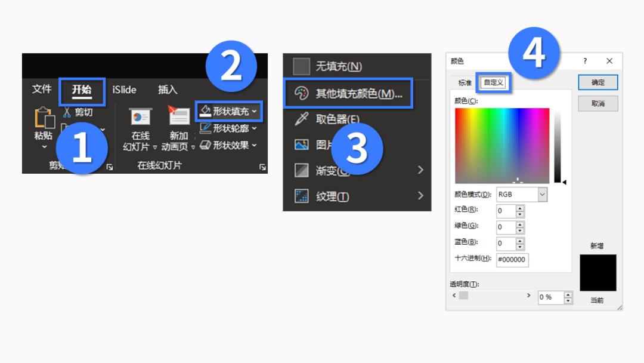
Task: Click the 形状效果 (Shape Effects) icon
Action: click(206, 143)
